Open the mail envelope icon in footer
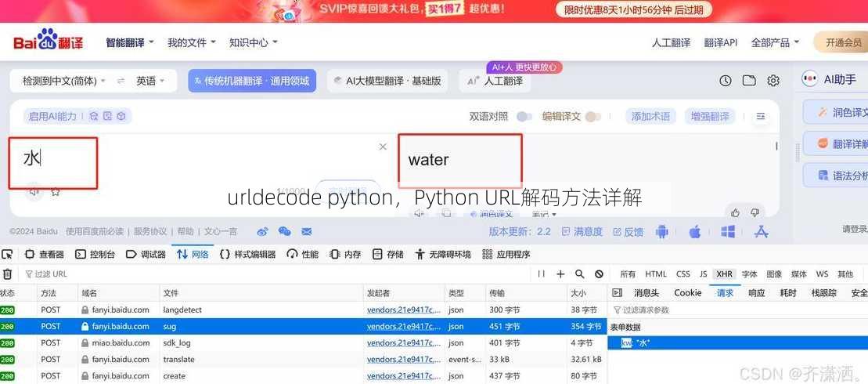Image resolution: width=868 pixels, height=384 pixels. (306, 231)
